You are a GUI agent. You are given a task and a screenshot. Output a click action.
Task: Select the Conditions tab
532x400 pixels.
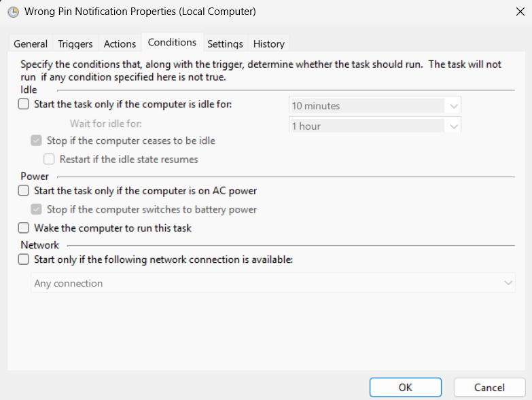(172, 42)
